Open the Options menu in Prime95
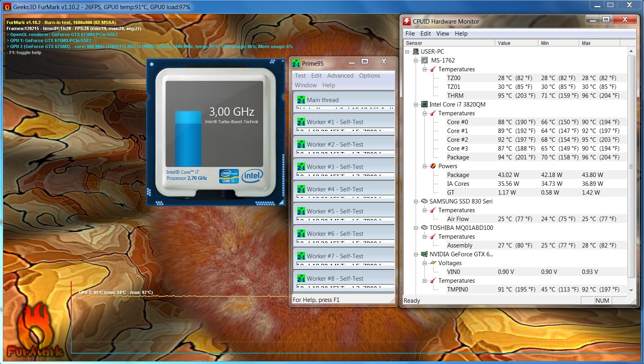 (x=369, y=76)
